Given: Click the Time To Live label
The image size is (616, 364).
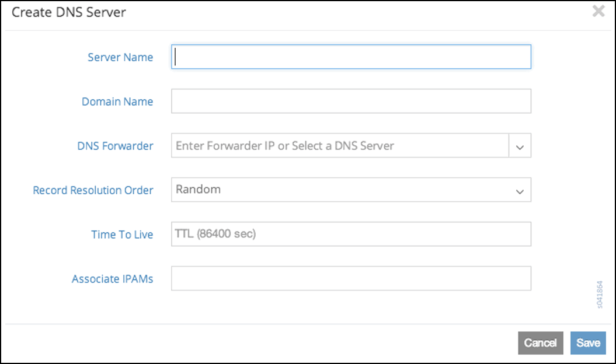Looking at the screenshot, I should tap(122, 235).
